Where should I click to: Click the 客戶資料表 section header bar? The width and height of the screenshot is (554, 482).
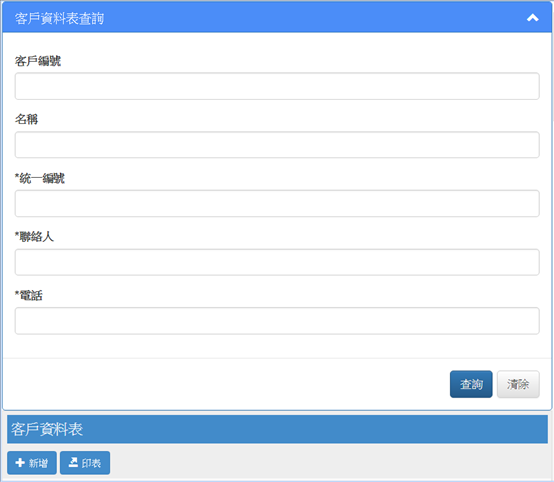pyautogui.click(x=277, y=429)
